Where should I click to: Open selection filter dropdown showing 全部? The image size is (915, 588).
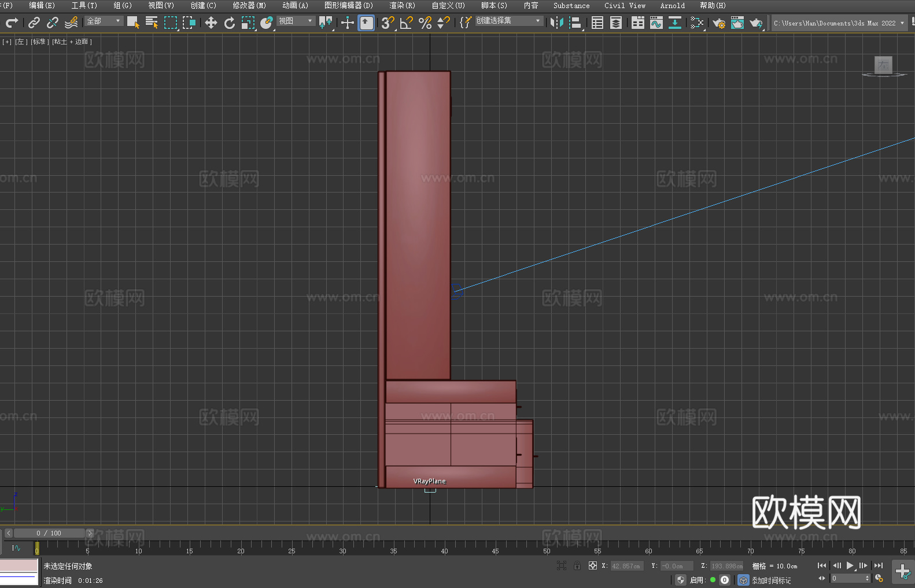(104, 21)
